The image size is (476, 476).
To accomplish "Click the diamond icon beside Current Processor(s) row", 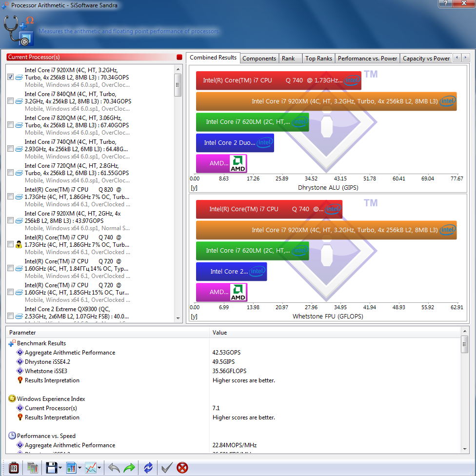I will tap(20, 408).
